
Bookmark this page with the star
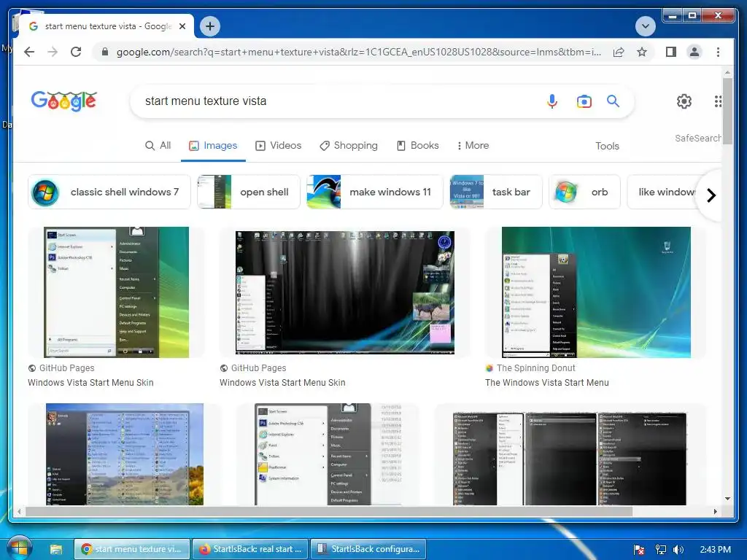point(642,52)
